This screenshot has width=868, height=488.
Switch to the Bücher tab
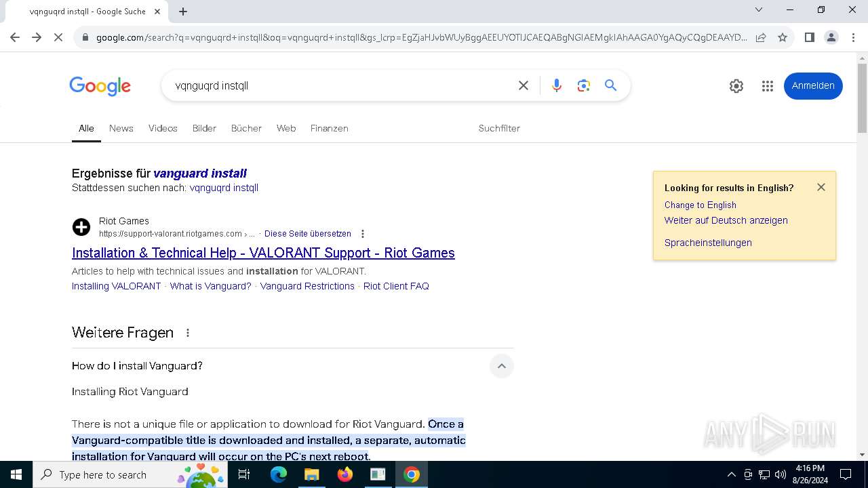(x=246, y=128)
